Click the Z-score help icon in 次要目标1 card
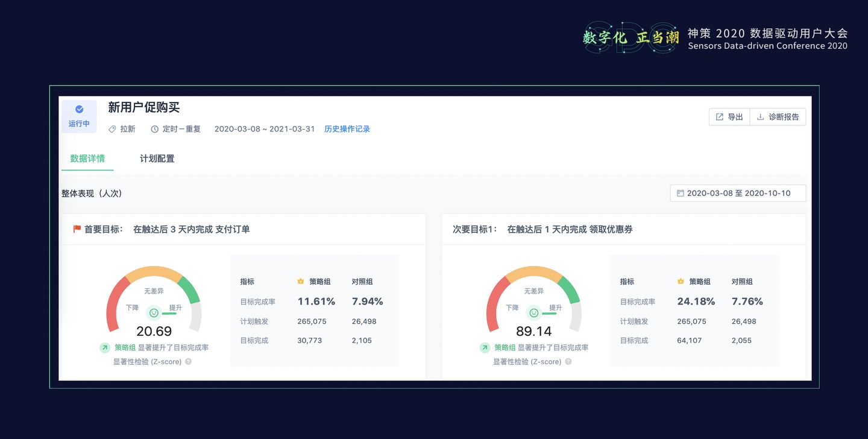Image resolution: width=868 pixels, height=439 pixels. click(568, 362)
